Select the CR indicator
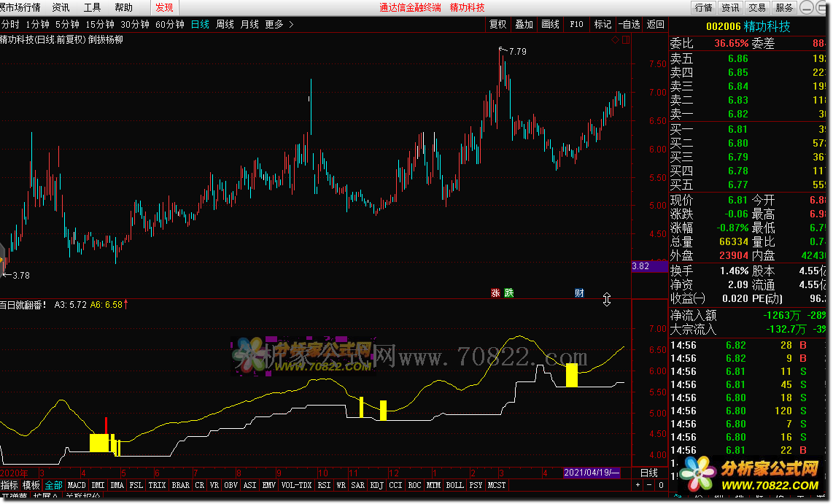 coord(200,485)
